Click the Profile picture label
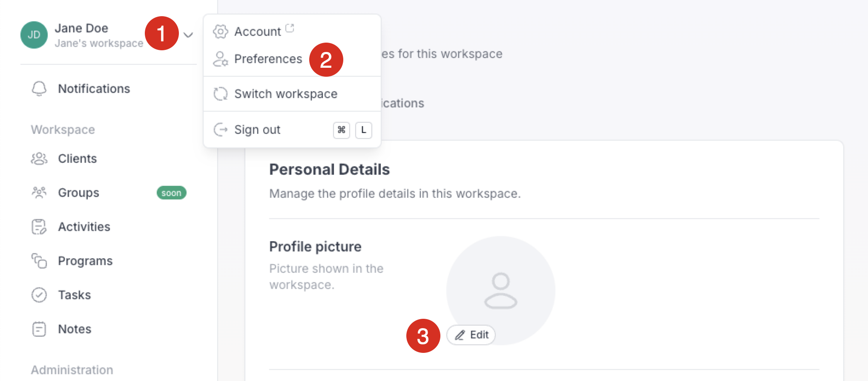The image size is (868, 381). point(315,247)
